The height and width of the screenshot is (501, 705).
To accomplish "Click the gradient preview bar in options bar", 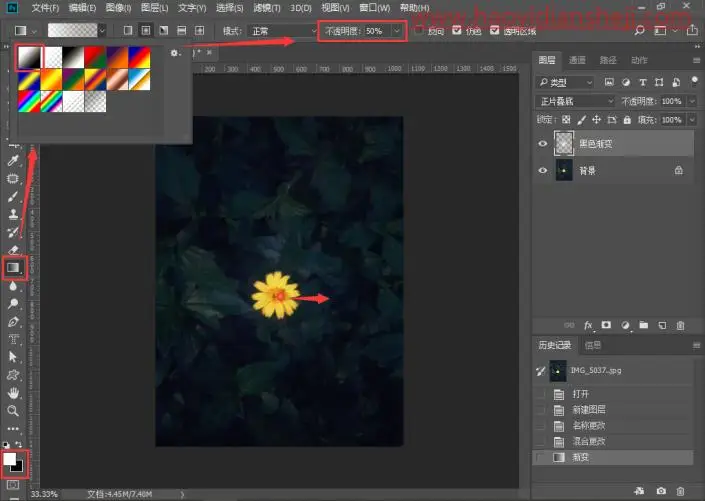I will pos(72,31).
